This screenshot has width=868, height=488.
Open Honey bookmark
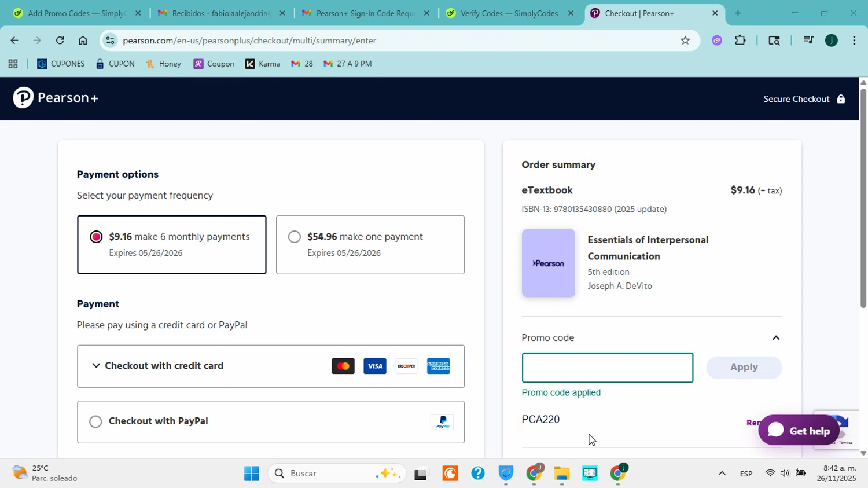point(164,64)
